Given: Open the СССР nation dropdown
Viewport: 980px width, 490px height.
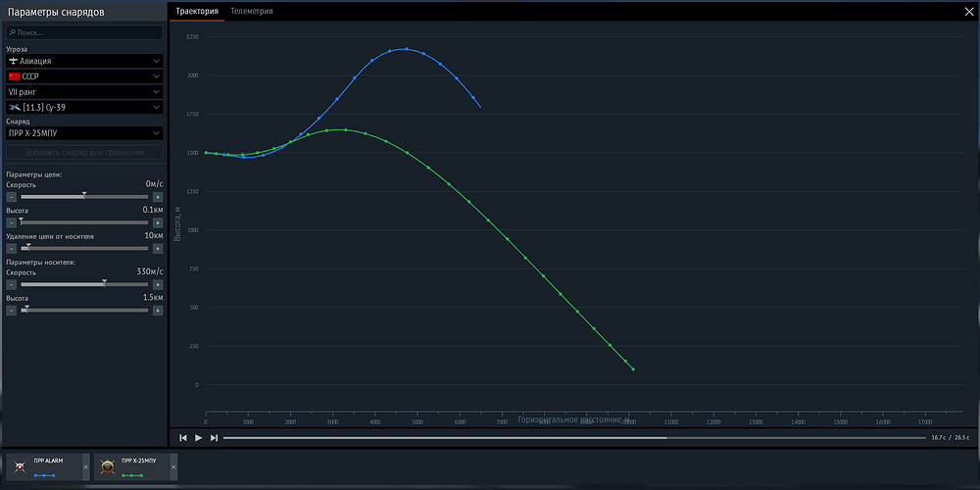Looking at the screenshot, I should (x=84, y=76).
